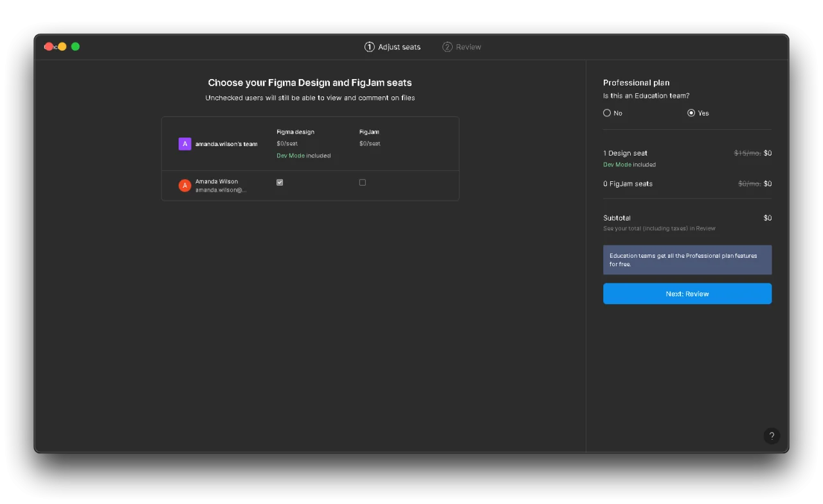823x504 pixels.
Task: Open the Adjust seats step
Action: point(393,47)
